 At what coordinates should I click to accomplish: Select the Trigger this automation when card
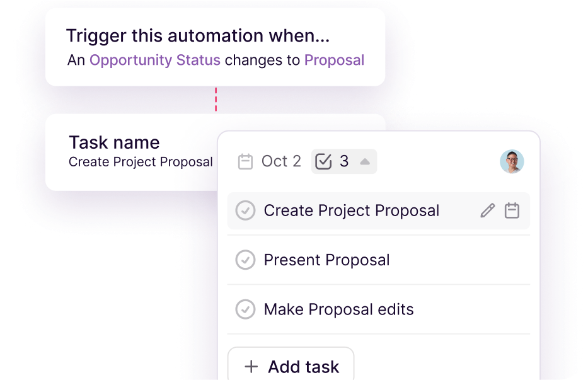click(x=215, y=47)
